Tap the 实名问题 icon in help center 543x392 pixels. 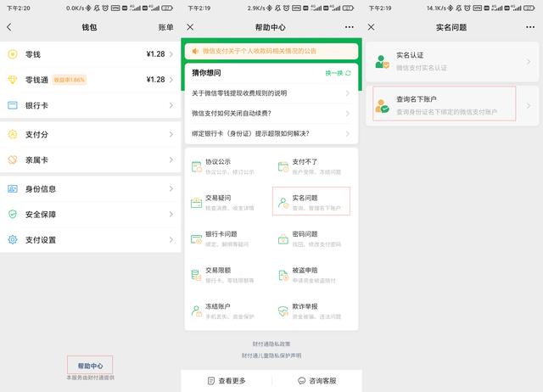tap(283, 203)
